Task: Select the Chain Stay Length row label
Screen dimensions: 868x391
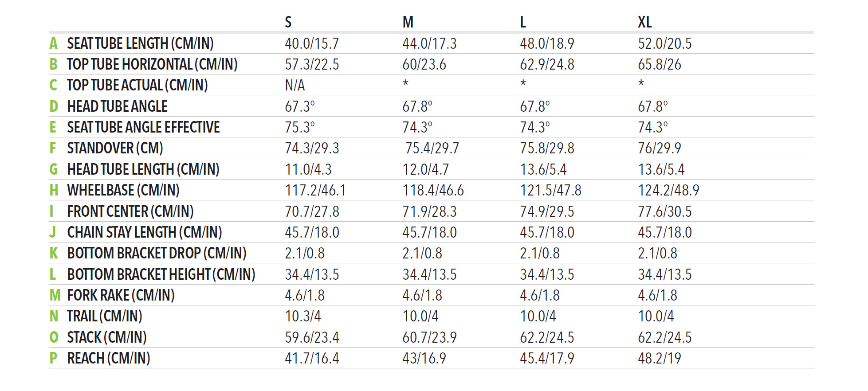Action: (x=144, y=232)
